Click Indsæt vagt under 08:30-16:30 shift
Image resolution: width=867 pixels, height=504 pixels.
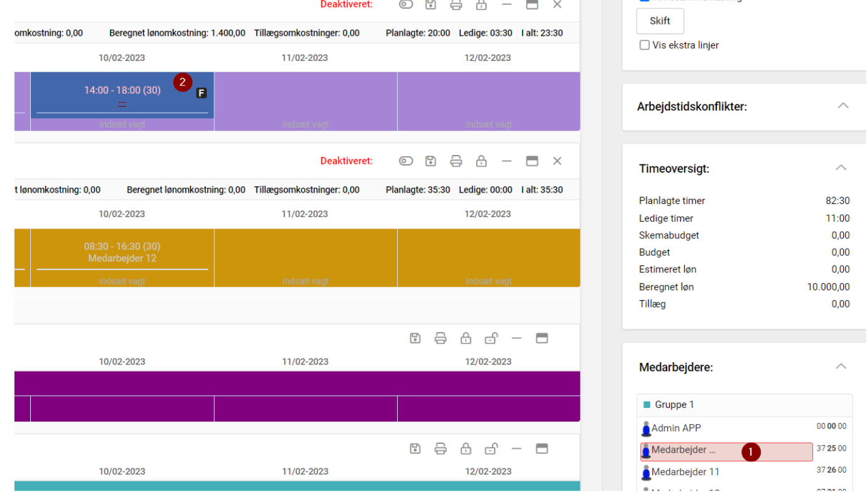pyautogui.click(x=122, y=281)
